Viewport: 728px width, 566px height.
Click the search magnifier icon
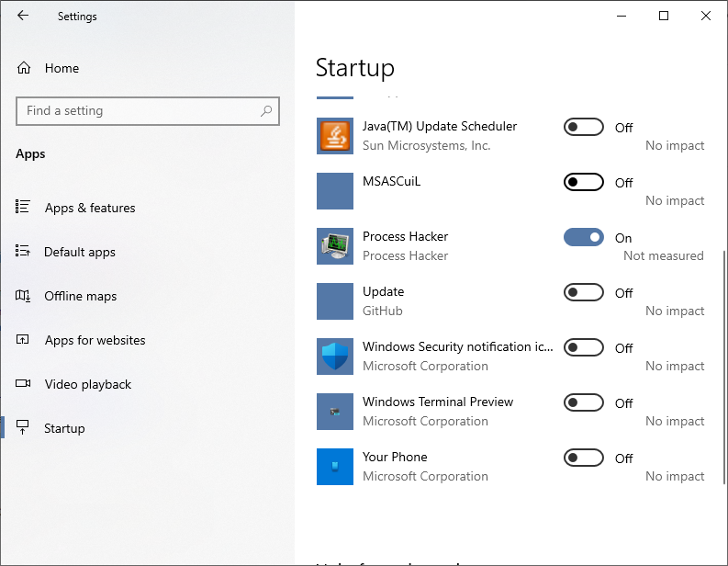coord(266,111)
